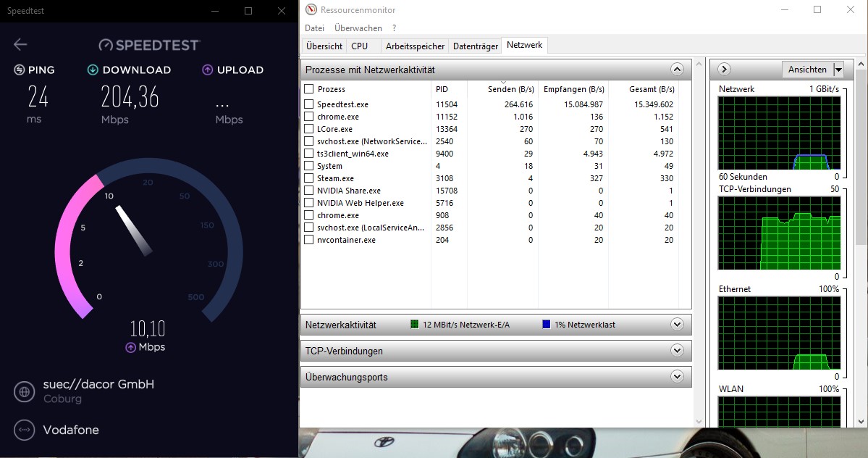Switch to the Übersicht tab

point(324,46)
